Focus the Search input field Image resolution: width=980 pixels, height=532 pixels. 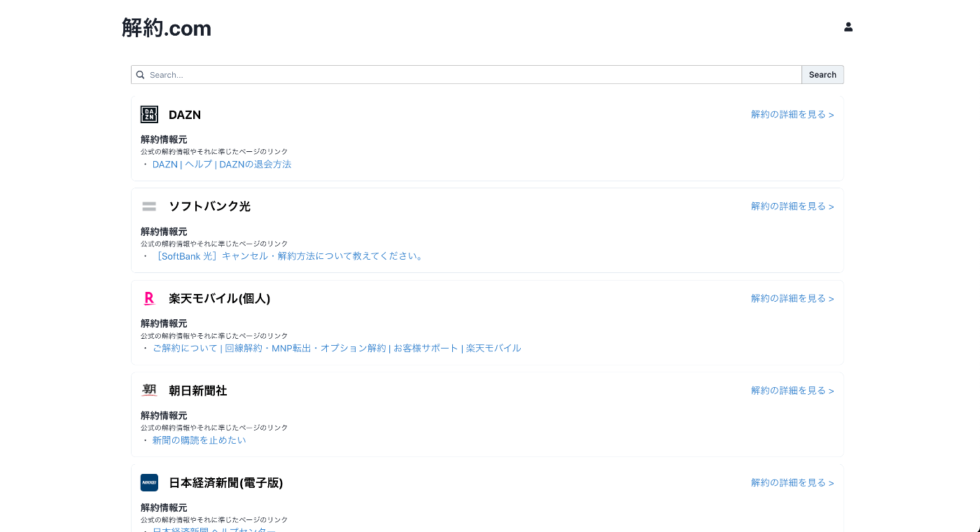[466, 75]
